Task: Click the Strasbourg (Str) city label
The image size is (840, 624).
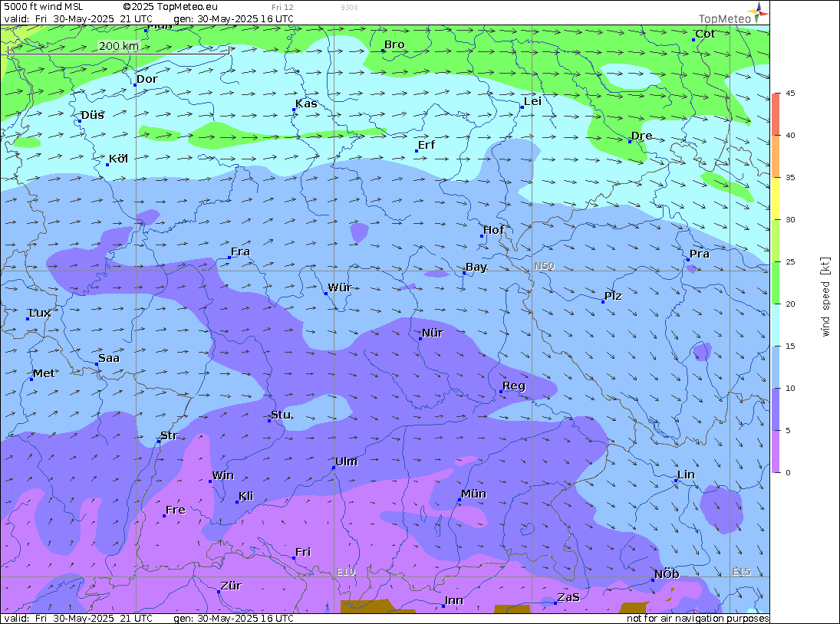Action: [169, 435]
